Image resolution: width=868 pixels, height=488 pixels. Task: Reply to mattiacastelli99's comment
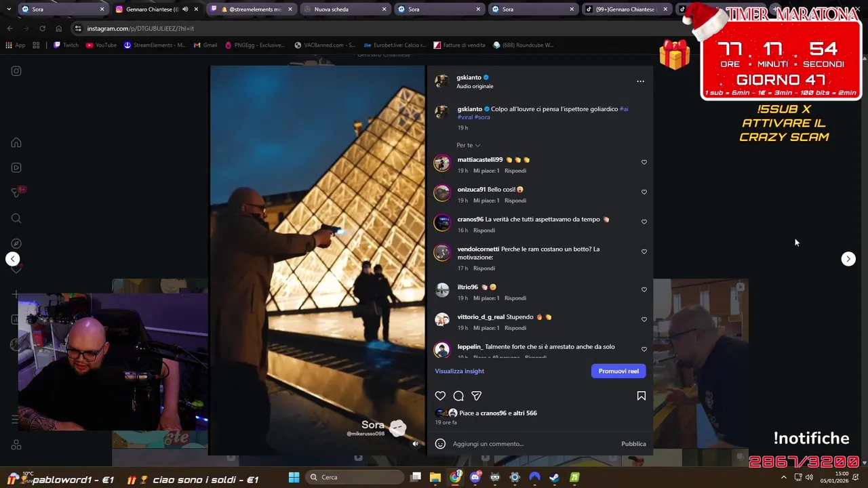(515, 171)
